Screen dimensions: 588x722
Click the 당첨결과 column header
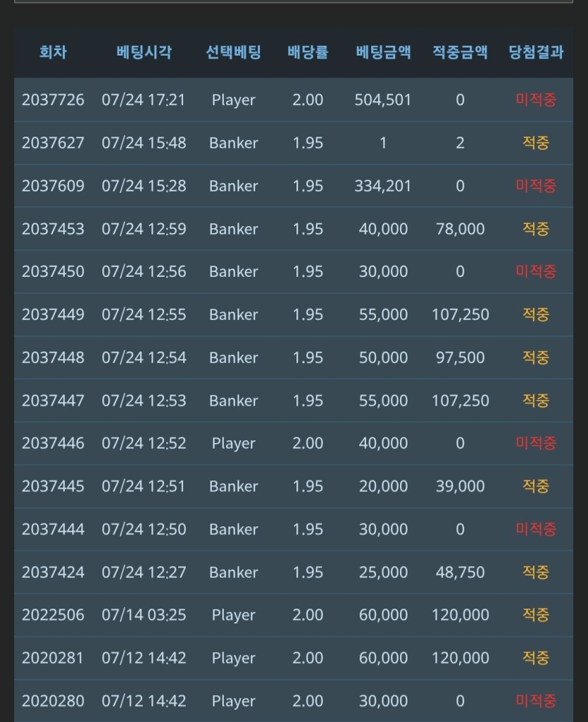coord(536,52)
